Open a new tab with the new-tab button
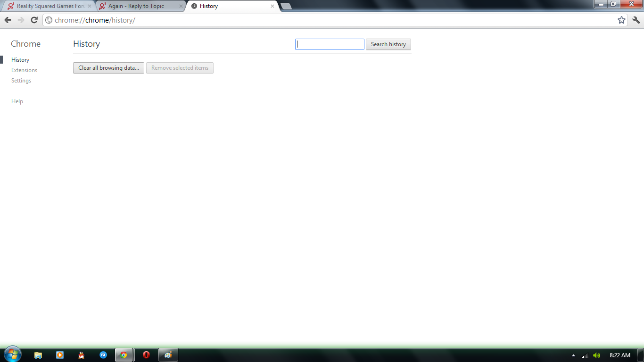The height and width of the screenshot is (362, 644). pos(286,6)
